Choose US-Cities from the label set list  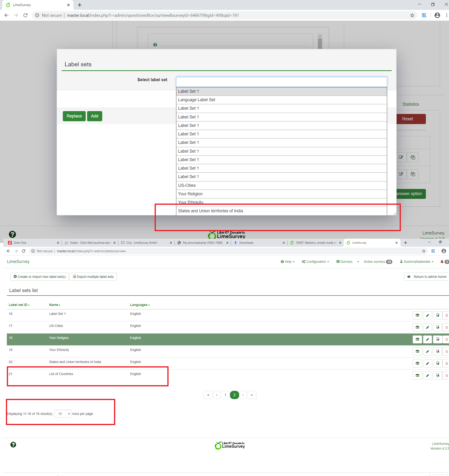click(x=187, y=185)
